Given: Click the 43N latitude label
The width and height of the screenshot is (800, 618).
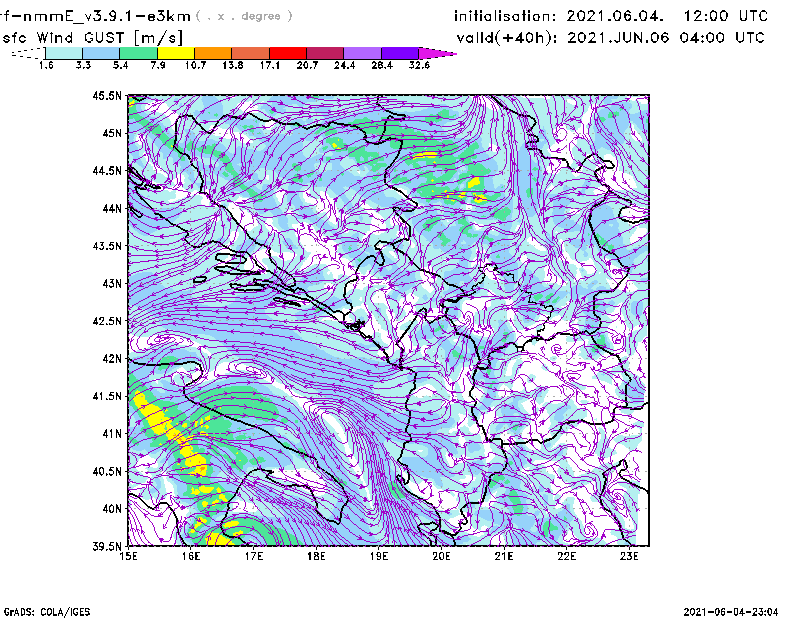Looking at the screenshot, I should tap(112, 283).
